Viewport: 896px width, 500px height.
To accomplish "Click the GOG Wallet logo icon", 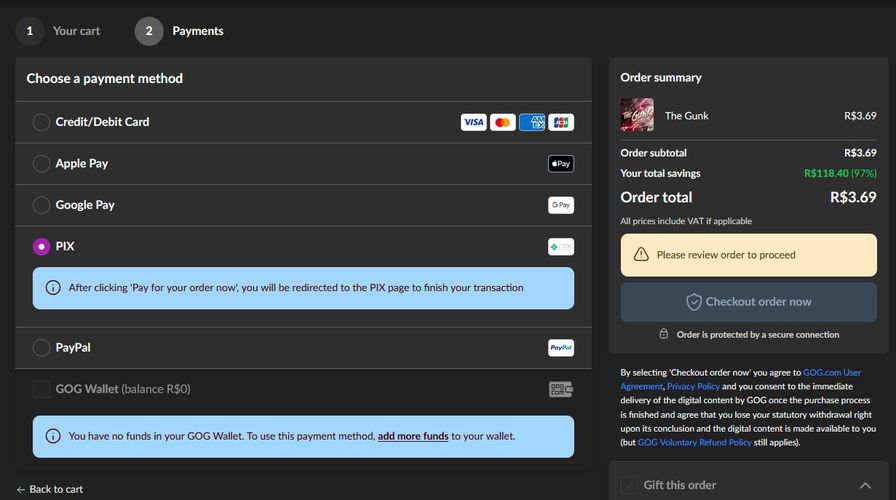I will tap(561, 389).
